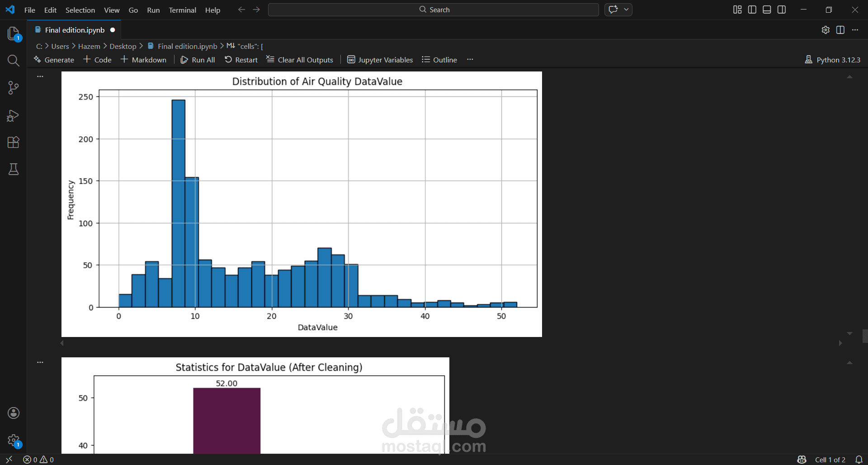Open Run and Debug view
This screenshot has height=465, width=868.
coord(14,115)
